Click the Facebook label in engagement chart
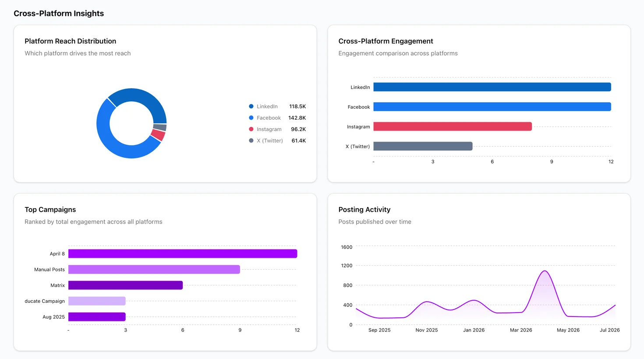Screen dimensions: 644x359 pos(359,107)
